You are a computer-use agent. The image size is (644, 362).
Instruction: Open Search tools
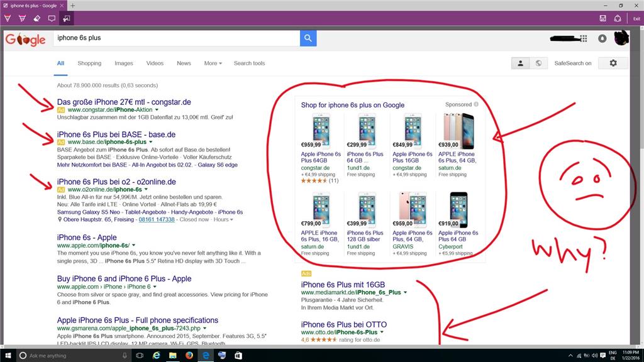249,63
